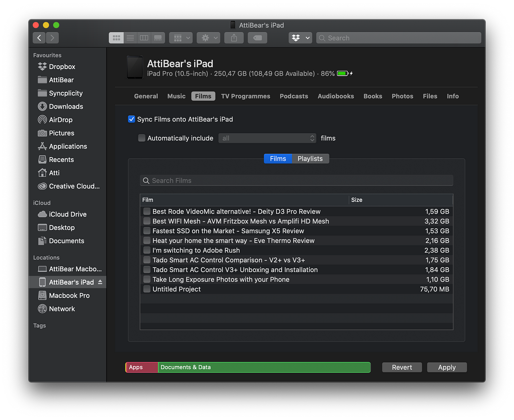Click the Search Films field
The height and width of the screenshot is (420, 514).
pos(296,181)
